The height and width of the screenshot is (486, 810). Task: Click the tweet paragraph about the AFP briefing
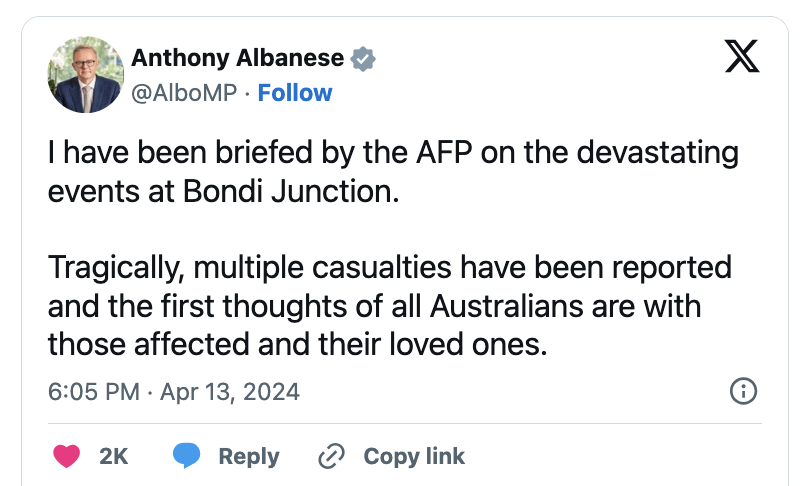pos(393,171)
